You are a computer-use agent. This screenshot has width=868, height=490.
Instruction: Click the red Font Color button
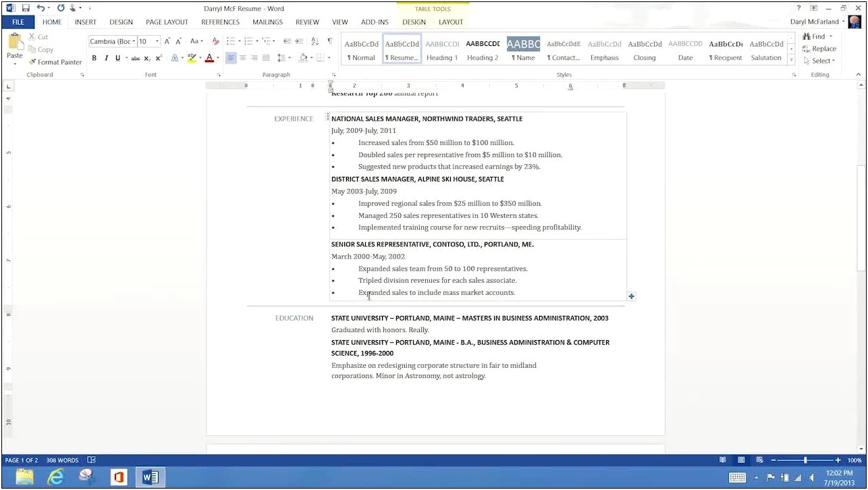(210, 58)
